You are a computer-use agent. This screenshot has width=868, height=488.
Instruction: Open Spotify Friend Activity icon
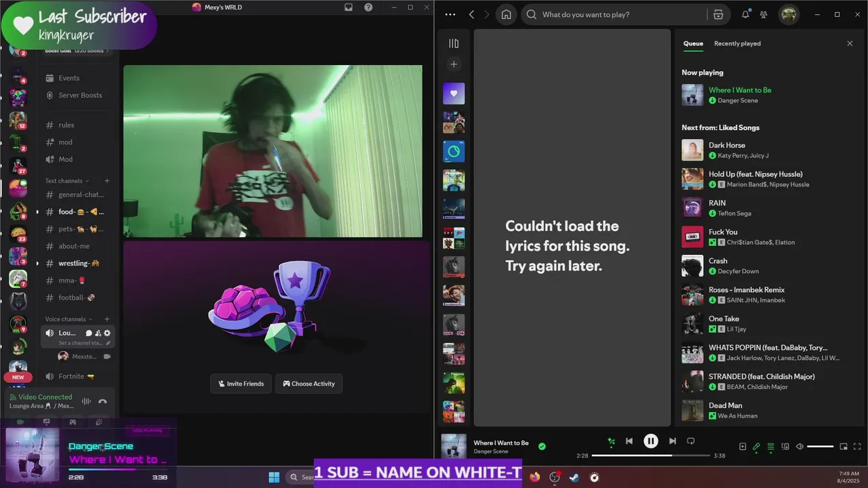764,14
